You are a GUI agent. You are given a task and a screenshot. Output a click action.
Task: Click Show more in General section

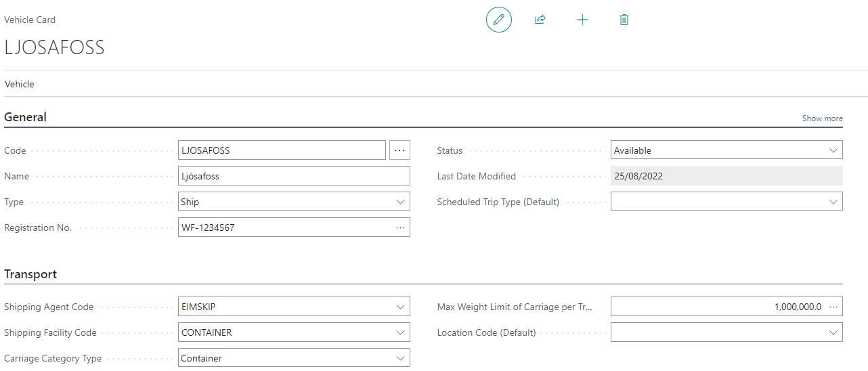click(x=822, y=118)
